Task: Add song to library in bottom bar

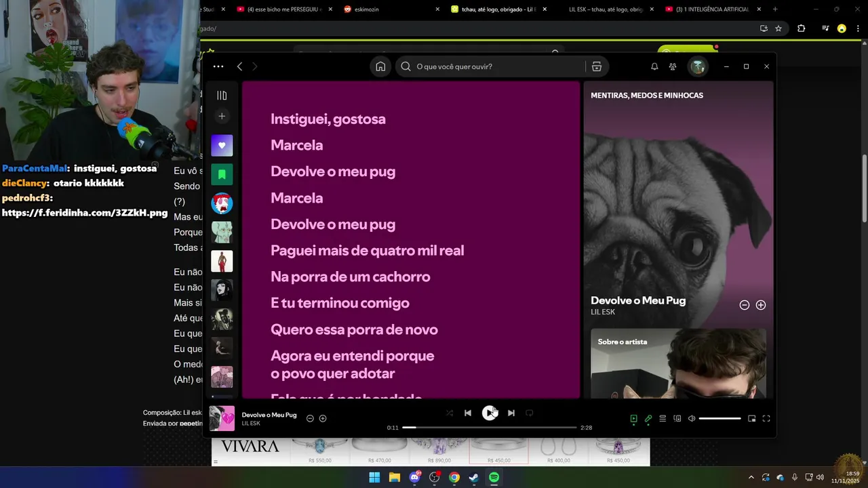Action: (x=323, y=418)
